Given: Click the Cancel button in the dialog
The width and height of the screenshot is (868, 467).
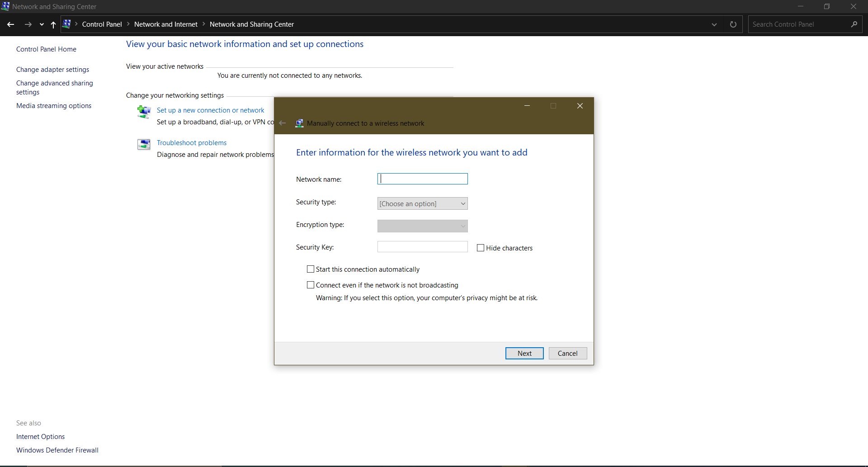Looking at the screenshot, I should click(568, 354).
